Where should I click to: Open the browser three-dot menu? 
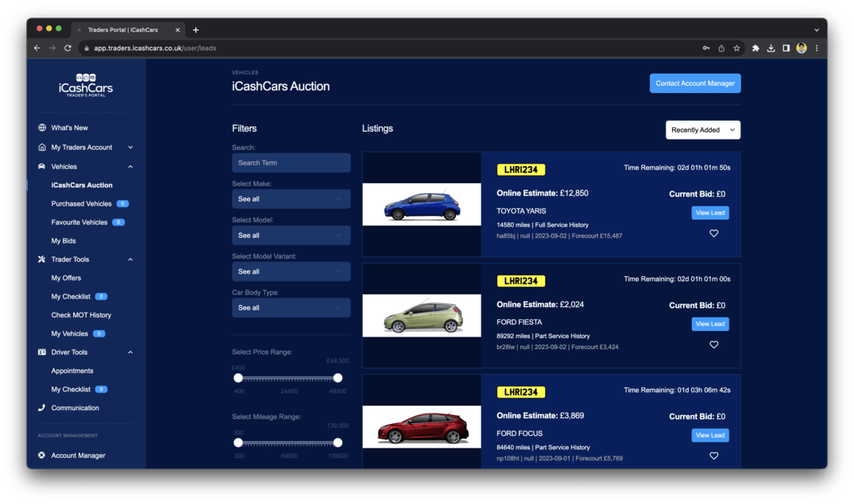[x=817, y=48]
